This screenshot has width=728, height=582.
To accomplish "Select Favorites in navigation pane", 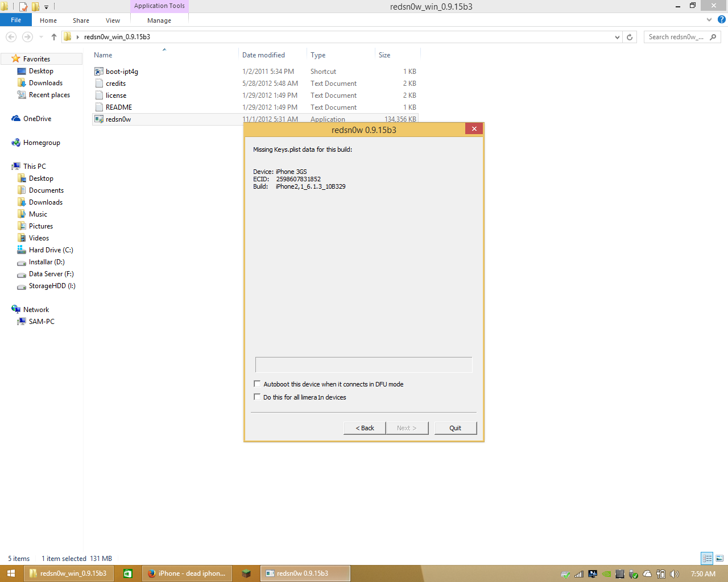I will (36, 59).
